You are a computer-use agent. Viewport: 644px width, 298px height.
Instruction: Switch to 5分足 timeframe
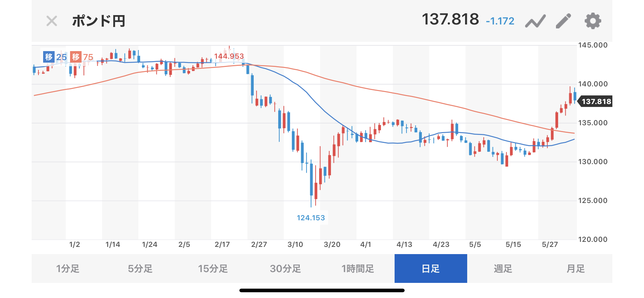point(140,268)
